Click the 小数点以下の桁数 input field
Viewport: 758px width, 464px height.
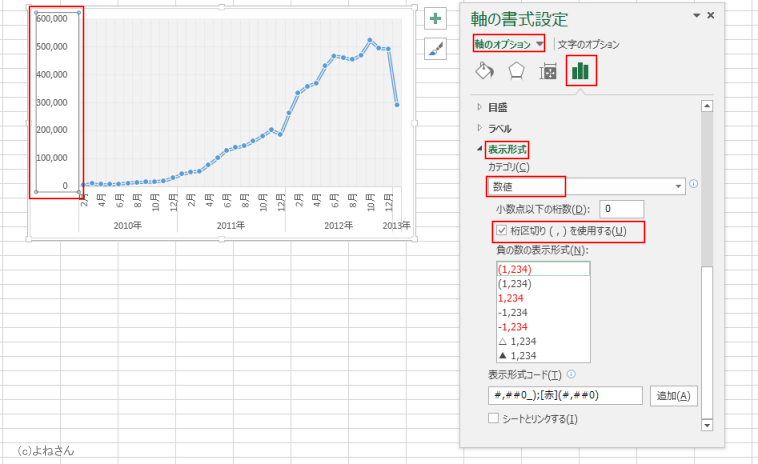[x=621, y=209]
